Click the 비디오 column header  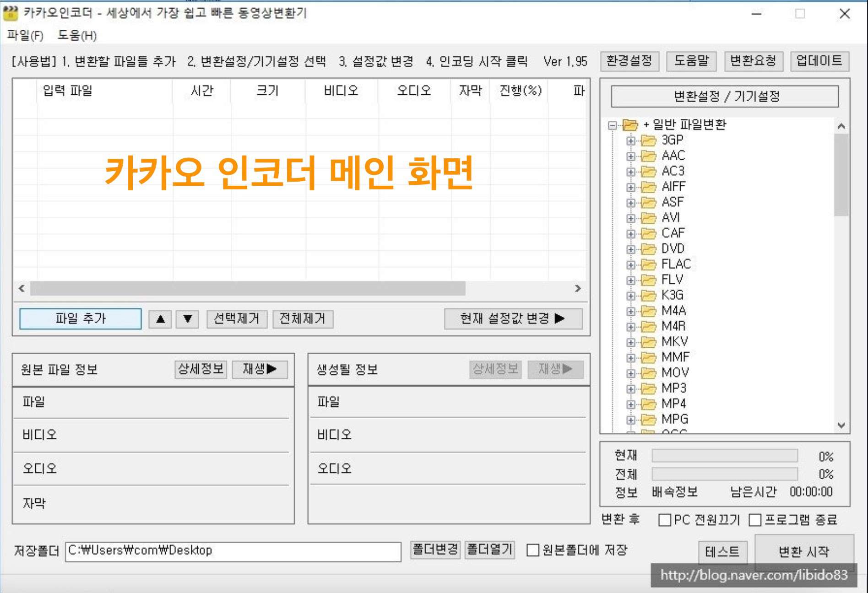coord(342,91)
